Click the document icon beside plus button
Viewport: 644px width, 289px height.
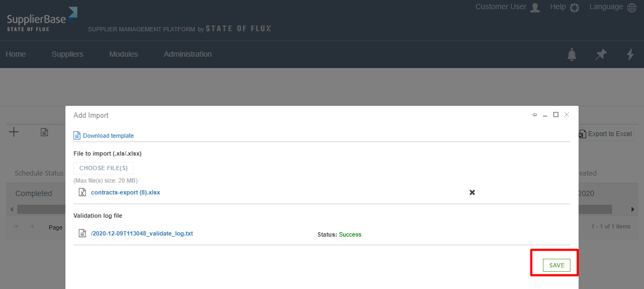pos(44,132)
